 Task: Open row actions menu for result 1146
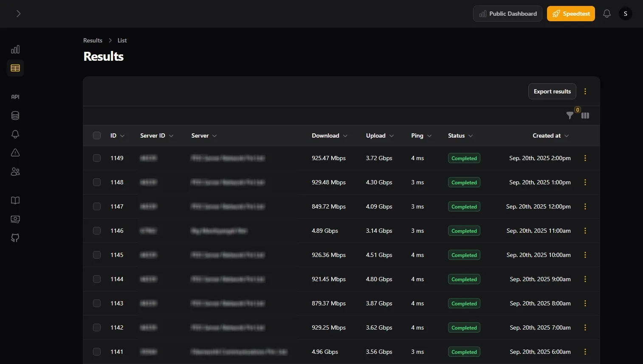click(x=585, y=231)
